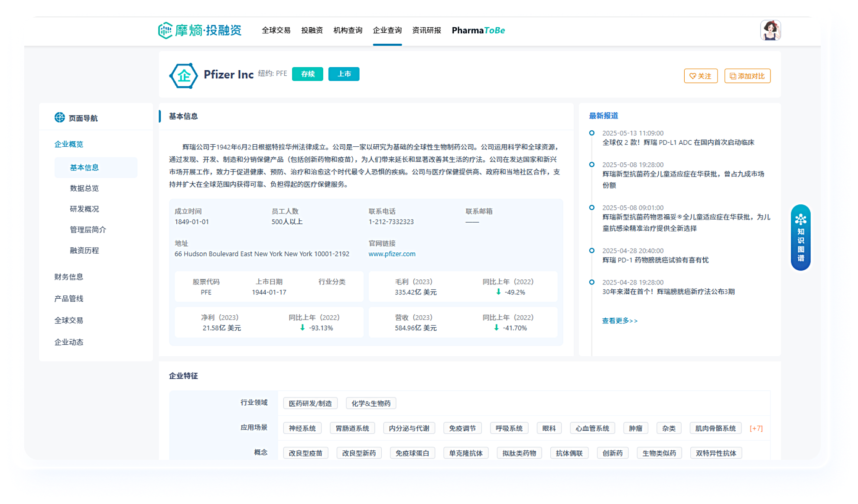Open the 投融资 top menu
Viewport: 858px width, 504px height.
312,30
